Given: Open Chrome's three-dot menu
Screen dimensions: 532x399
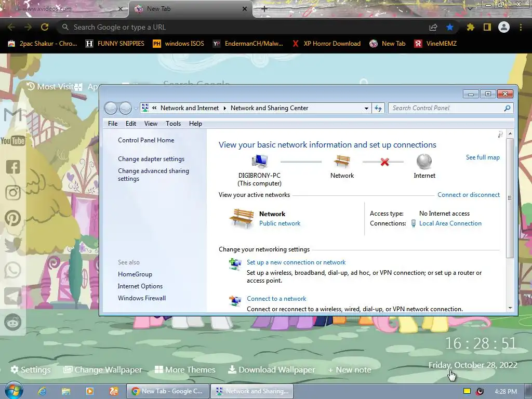Looking at the screenshot, I should click(x=521, y=27).
